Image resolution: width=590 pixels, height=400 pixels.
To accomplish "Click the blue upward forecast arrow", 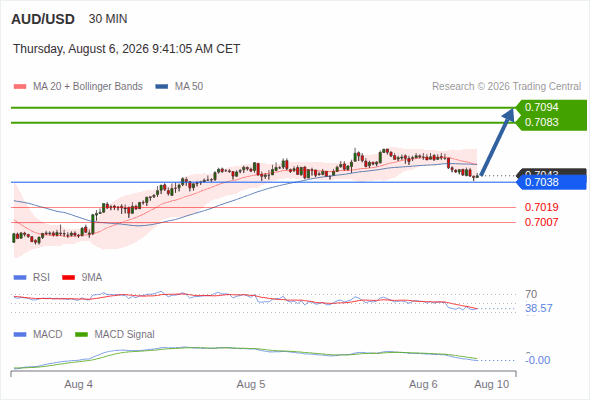I will (x=497, y=142).
